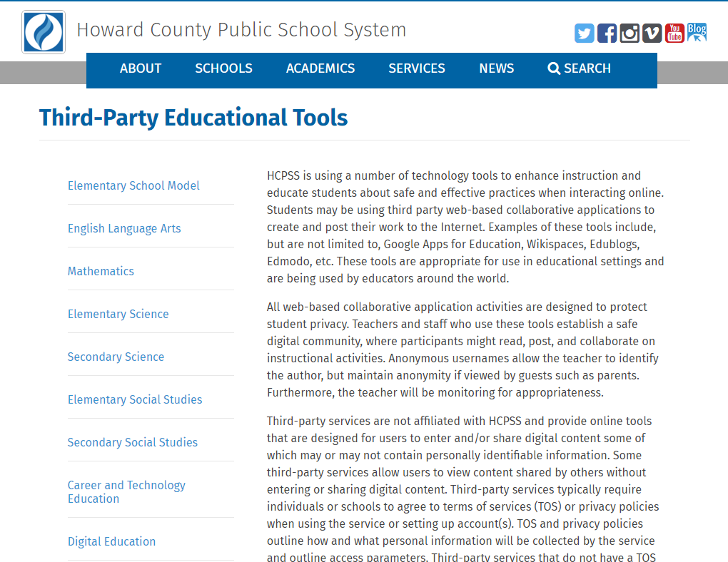The height and width of the screenshot is (562, 728).
Task: Open the HCPSS Twitter page icon
Action: point(584,33)
